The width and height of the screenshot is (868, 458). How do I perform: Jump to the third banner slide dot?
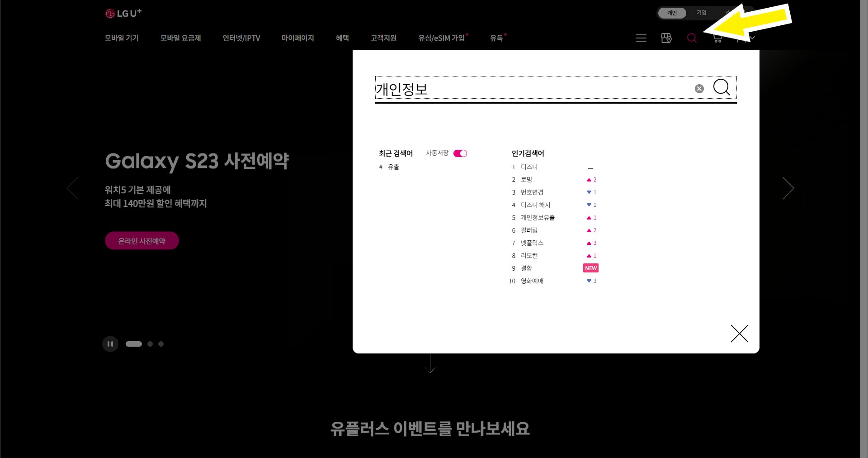tap(161, 344)
